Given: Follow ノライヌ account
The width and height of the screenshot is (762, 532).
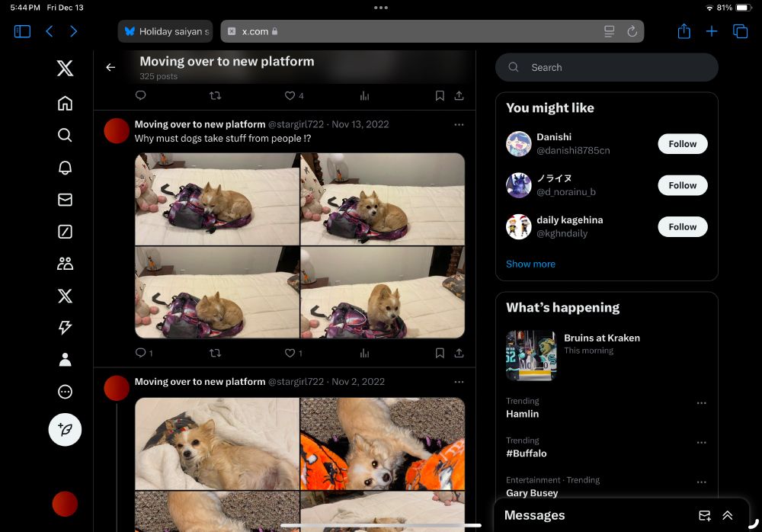Looking at the screenshot, I should (x=682, y=185).
